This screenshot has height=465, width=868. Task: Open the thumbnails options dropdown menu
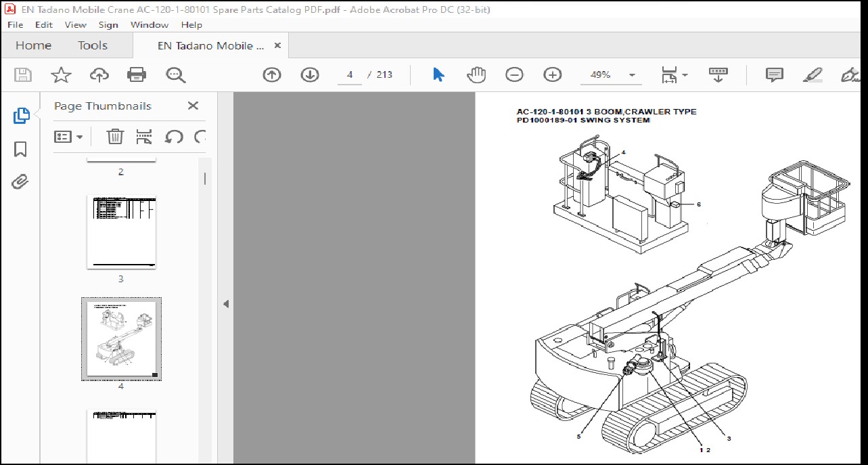pyautogui.click(x=68, y=137)
